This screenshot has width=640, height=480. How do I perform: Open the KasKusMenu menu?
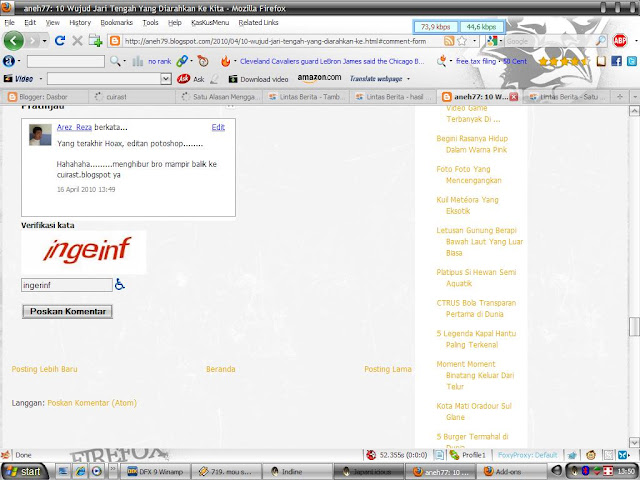coord(210,22)
